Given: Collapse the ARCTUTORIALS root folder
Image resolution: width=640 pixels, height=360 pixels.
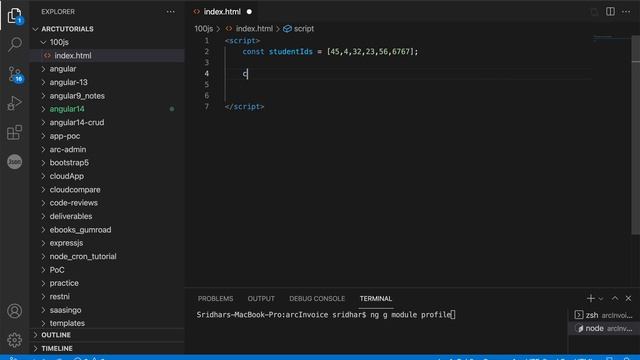Looking at the screenshot, I should tap(67, 29).
